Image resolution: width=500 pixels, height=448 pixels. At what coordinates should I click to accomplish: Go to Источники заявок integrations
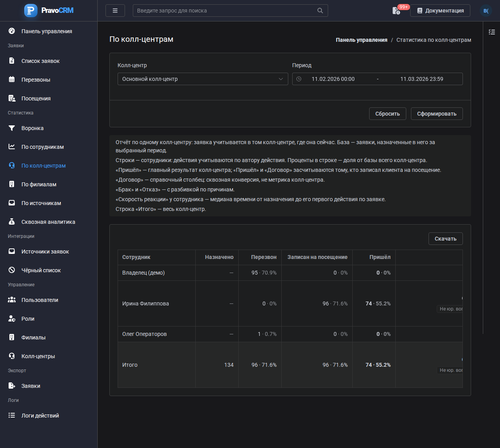tap(45, 252)
